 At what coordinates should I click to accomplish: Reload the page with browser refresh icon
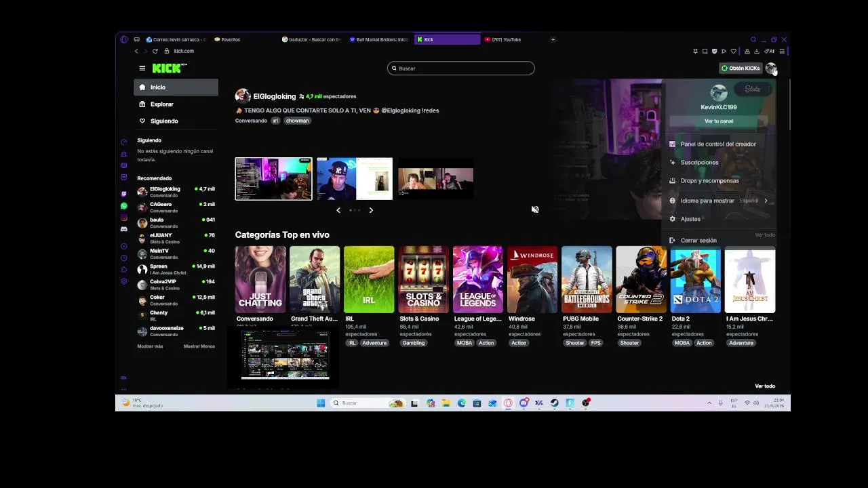pos(155,51)
